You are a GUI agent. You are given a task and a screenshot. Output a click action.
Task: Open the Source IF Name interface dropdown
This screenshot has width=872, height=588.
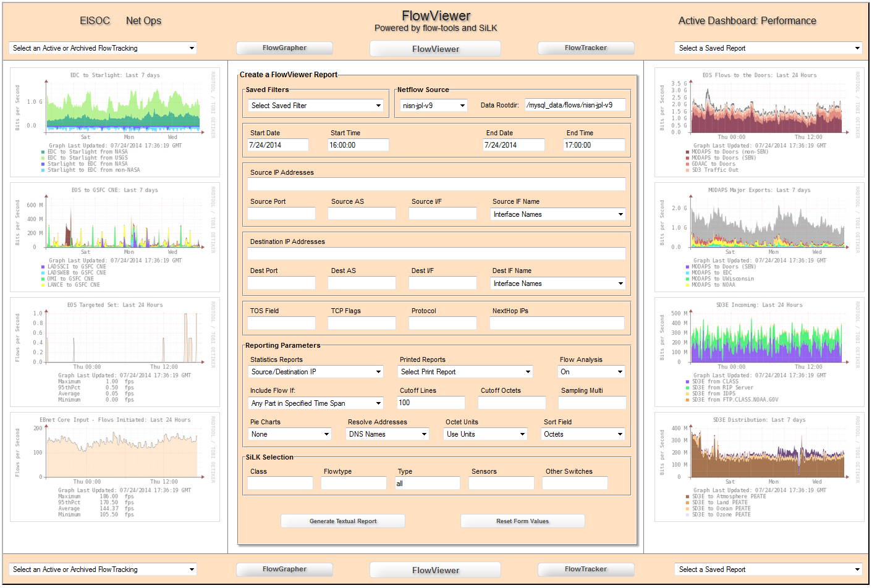click(x=557, y=214)
